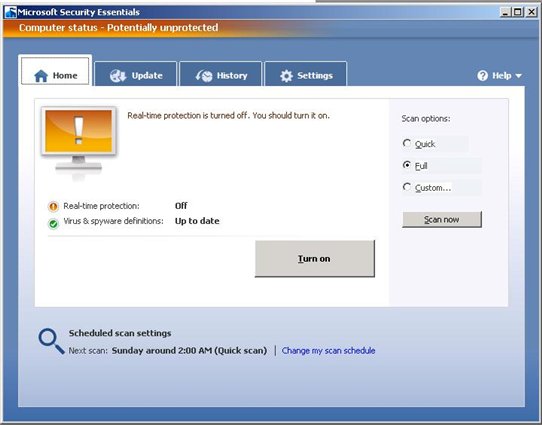The width and height of the screenshot is (542, 425).
Task: Click the Microsoft Security Essentials title bar icon
Action: (x=10, y=12)
